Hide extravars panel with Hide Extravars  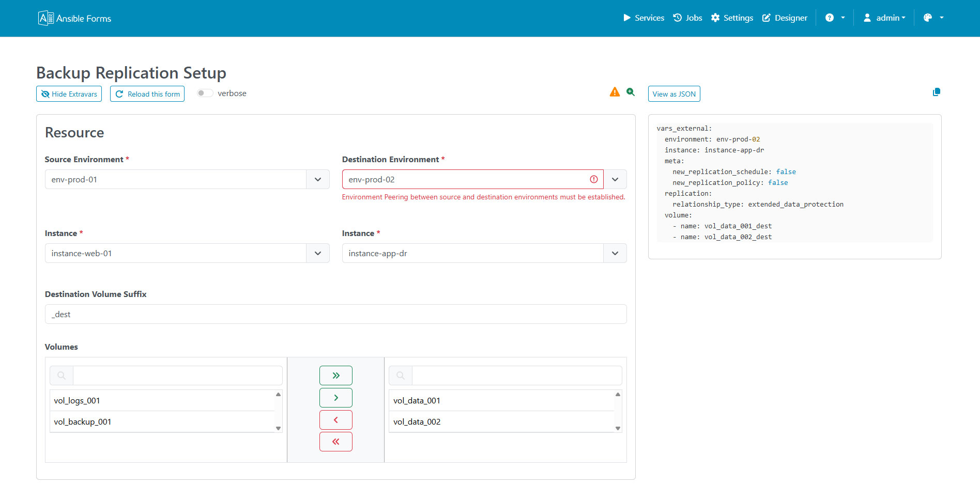[x=69, y=94]
